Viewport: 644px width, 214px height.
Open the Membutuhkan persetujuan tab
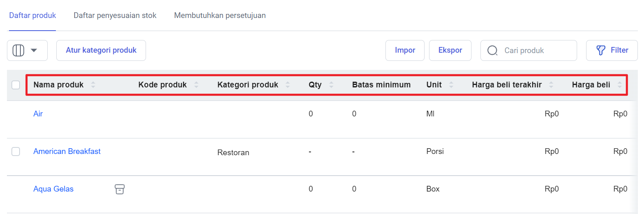220,16
